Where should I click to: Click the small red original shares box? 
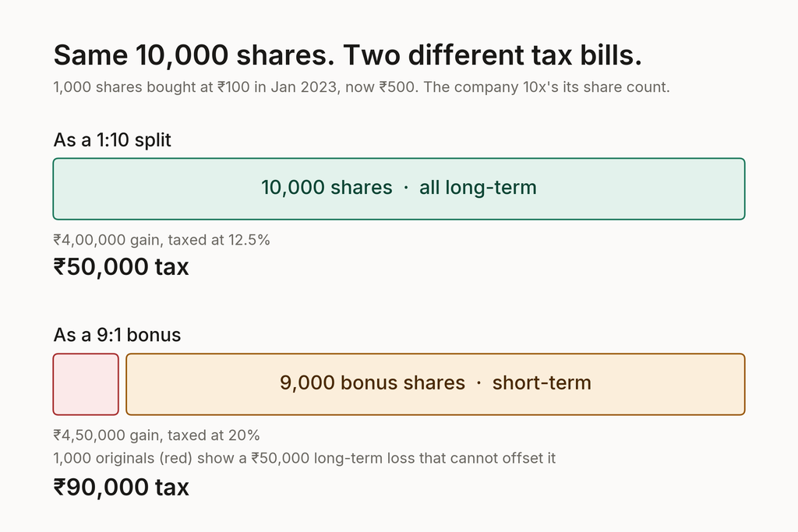pos(86,384)
